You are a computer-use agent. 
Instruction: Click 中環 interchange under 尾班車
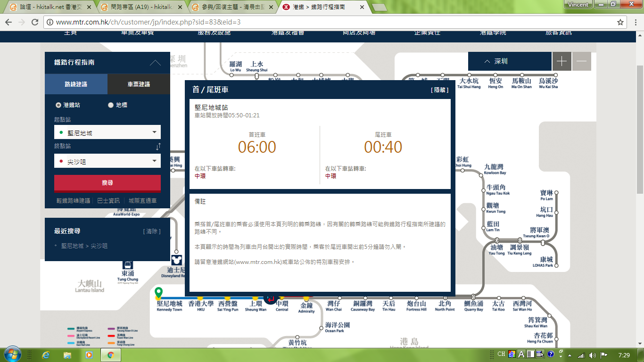pos(330,176)
